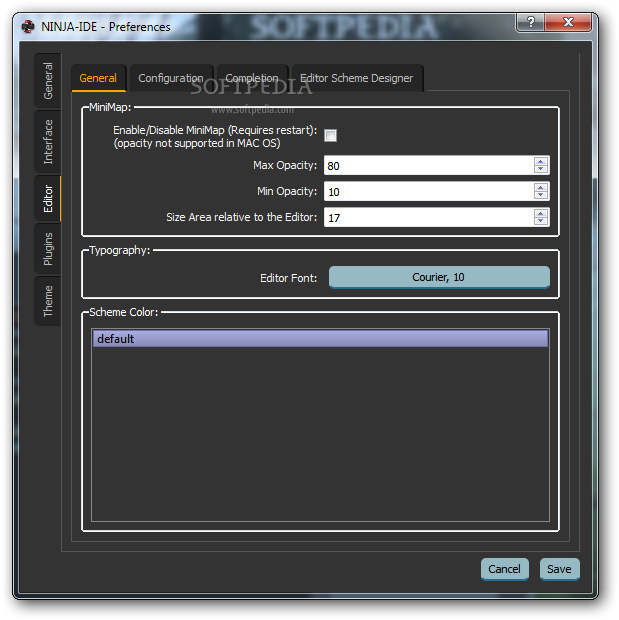619x620 pixels.
Task: Click the NINJA-IDE title bar icon
Action: tap(28, 27)
